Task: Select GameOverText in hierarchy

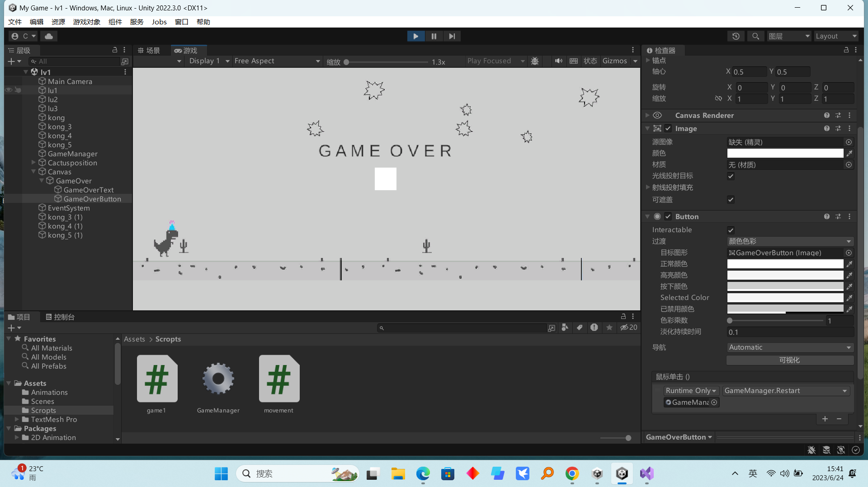Action: coord(89,190)
